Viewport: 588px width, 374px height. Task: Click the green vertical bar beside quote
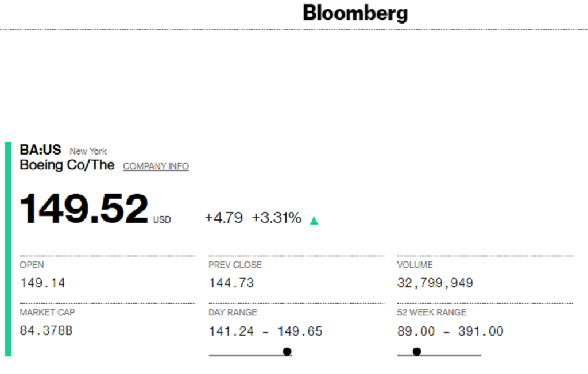click(x=8, y=249)
